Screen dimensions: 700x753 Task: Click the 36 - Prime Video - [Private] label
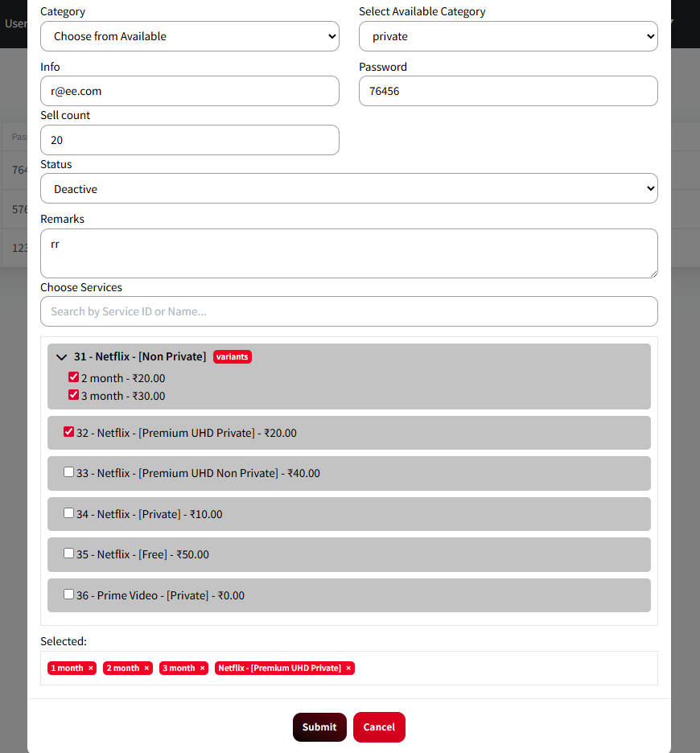tap(160, 595)
